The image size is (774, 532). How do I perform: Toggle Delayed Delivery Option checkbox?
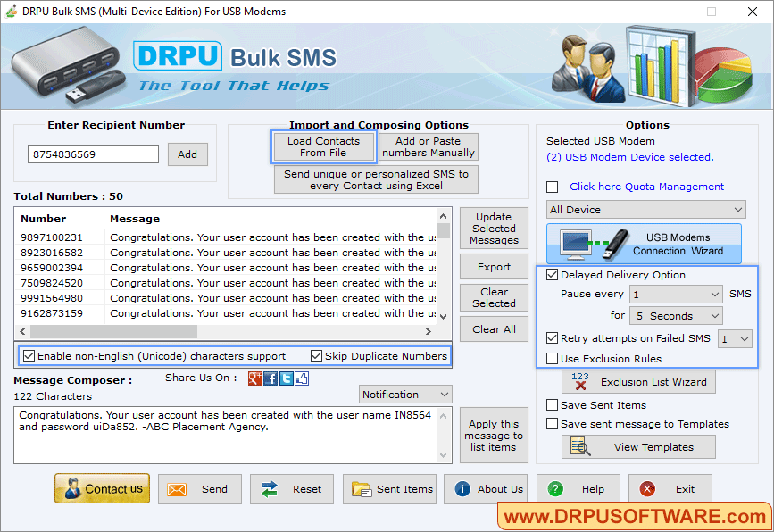553,275
